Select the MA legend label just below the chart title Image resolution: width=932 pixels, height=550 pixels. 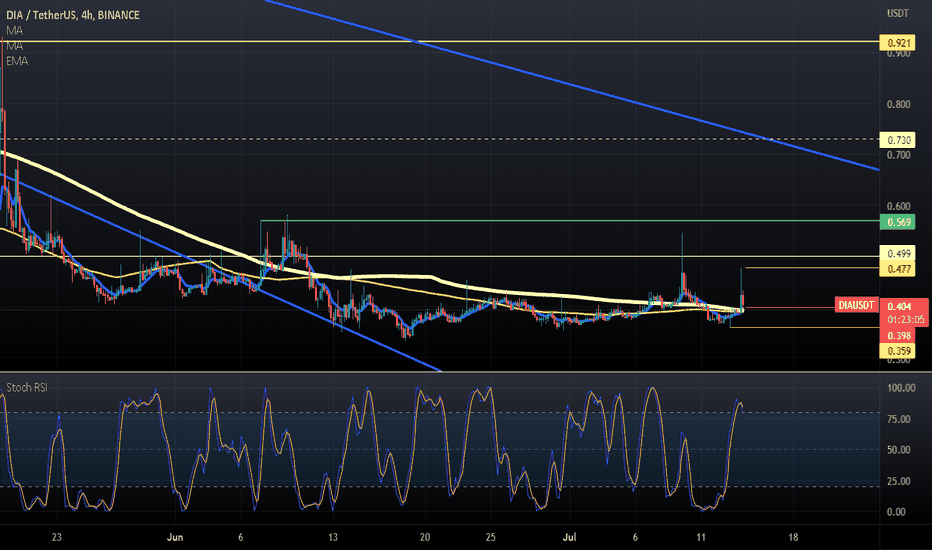click(x=14, y=30)
